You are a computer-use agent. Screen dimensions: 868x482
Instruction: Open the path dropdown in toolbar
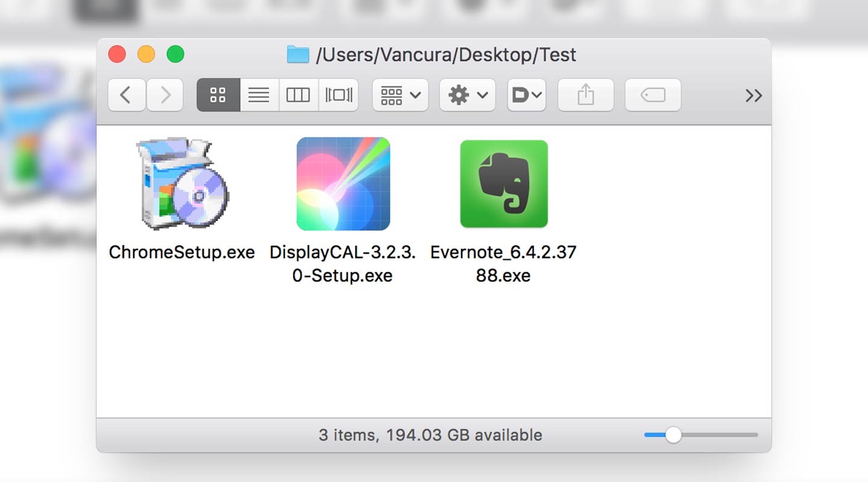point(527,95)
